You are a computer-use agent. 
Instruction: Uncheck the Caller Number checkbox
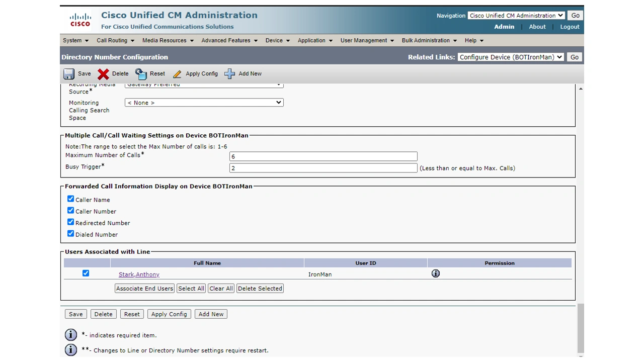[71, 211]
